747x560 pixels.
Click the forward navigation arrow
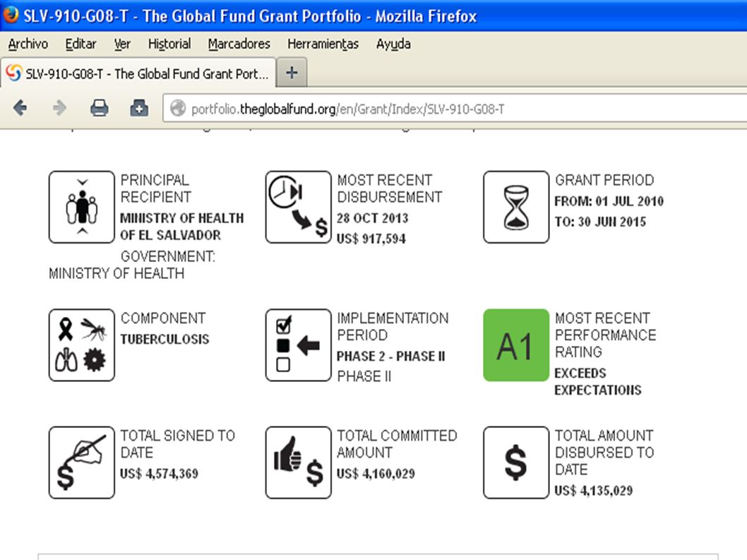click(x=59, y=108)
